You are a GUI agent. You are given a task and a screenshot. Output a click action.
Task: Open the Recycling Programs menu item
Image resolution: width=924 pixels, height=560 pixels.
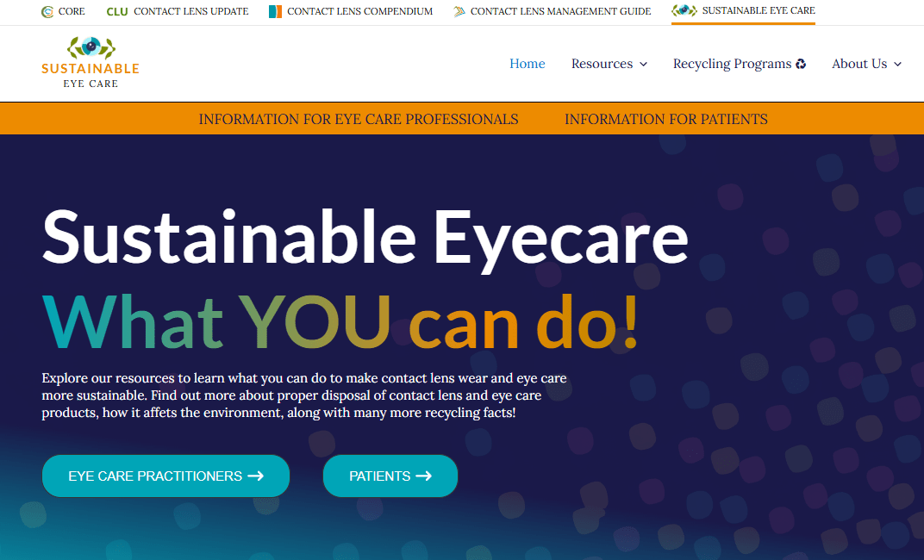[732, 64]
